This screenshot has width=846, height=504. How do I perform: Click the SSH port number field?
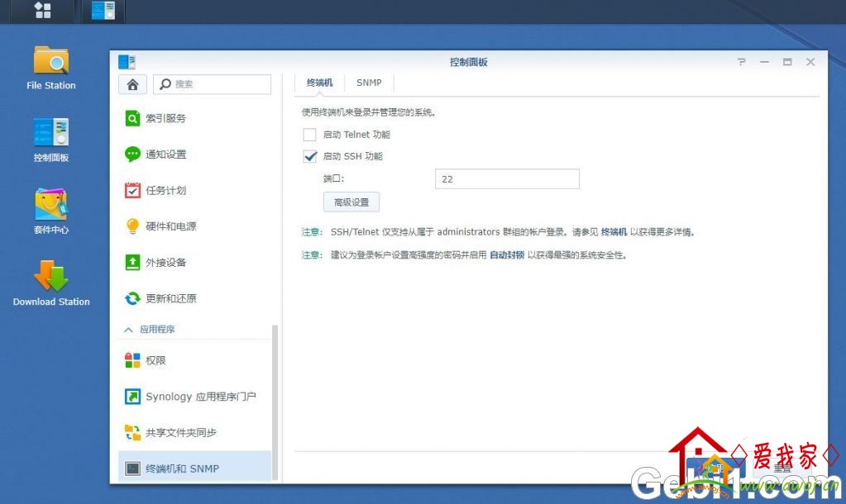tap(506, 179)
